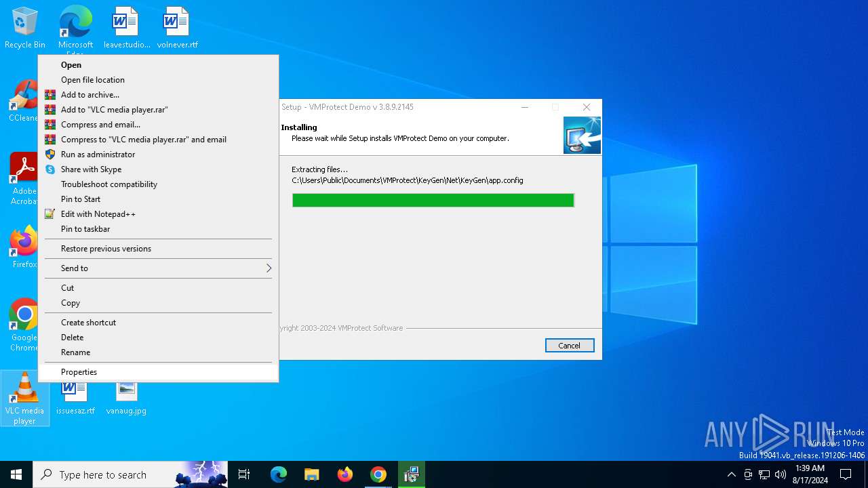Screen dimensions: 868x488
Task: Close the VMProtect Setup window
Action: pyautogui.click(x=587, y=107)
